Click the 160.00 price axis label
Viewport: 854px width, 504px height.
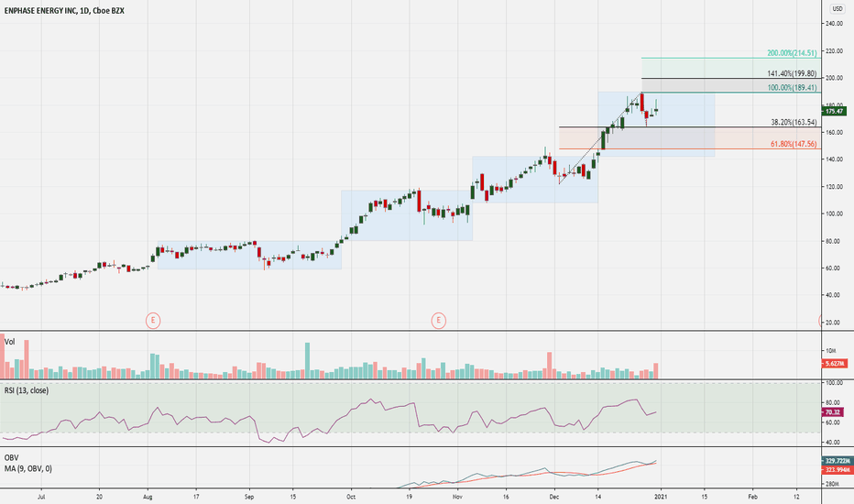[x=834, y=132]
